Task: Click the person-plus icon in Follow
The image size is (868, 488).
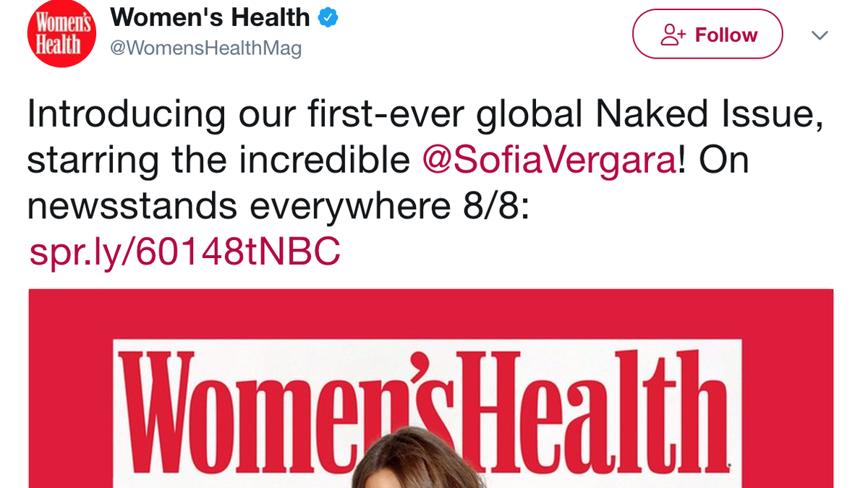Action: 673,35
